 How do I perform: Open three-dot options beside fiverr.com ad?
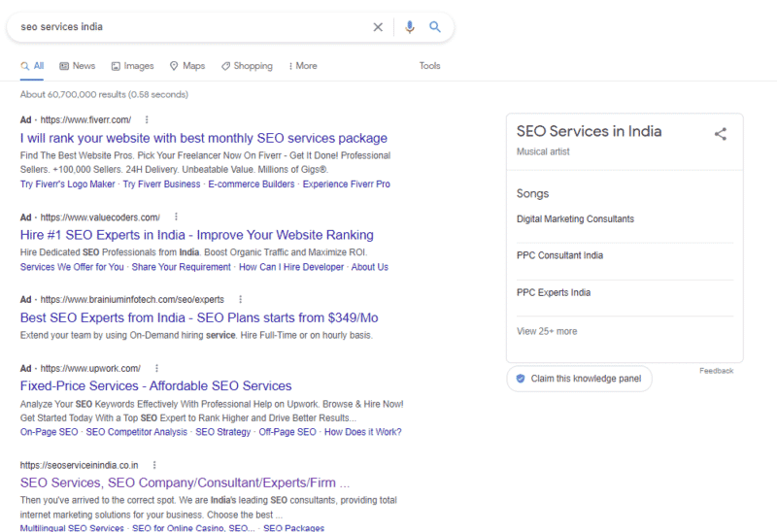(147, 119)
